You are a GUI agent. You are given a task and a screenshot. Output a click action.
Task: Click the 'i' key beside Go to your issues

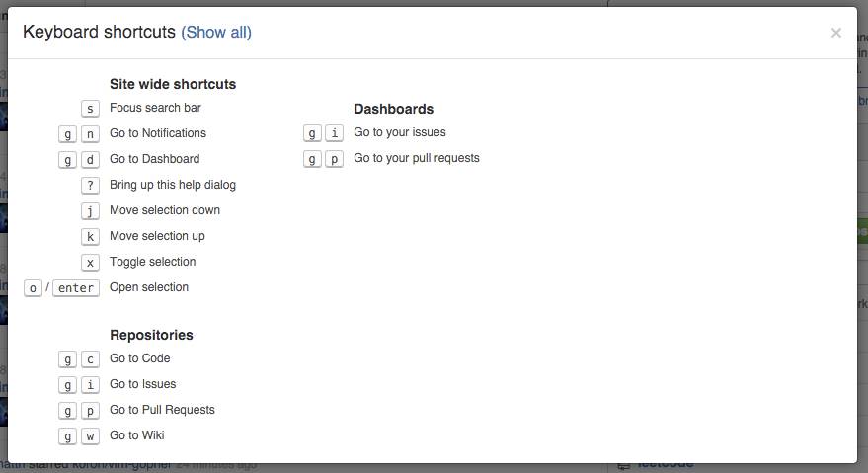335,133
